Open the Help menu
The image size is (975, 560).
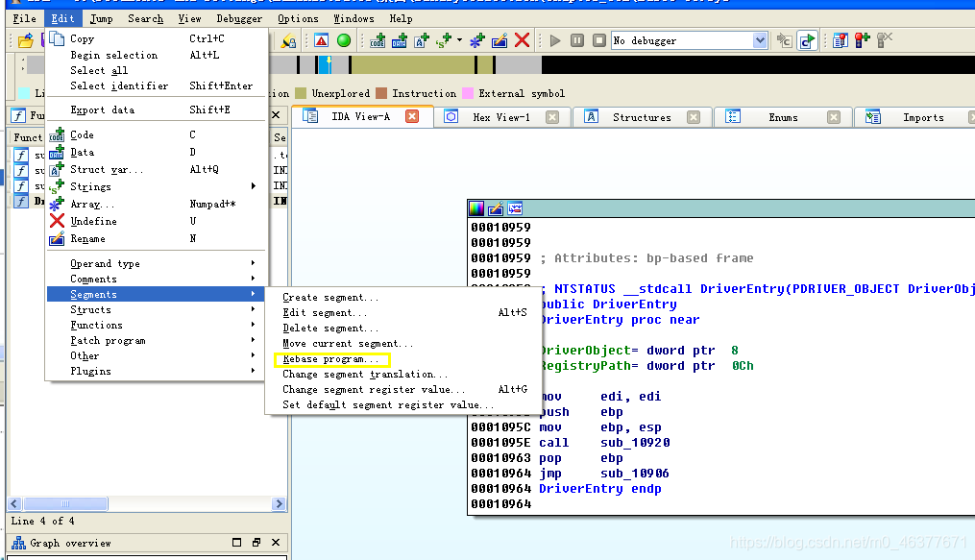[x=401, y=18]
